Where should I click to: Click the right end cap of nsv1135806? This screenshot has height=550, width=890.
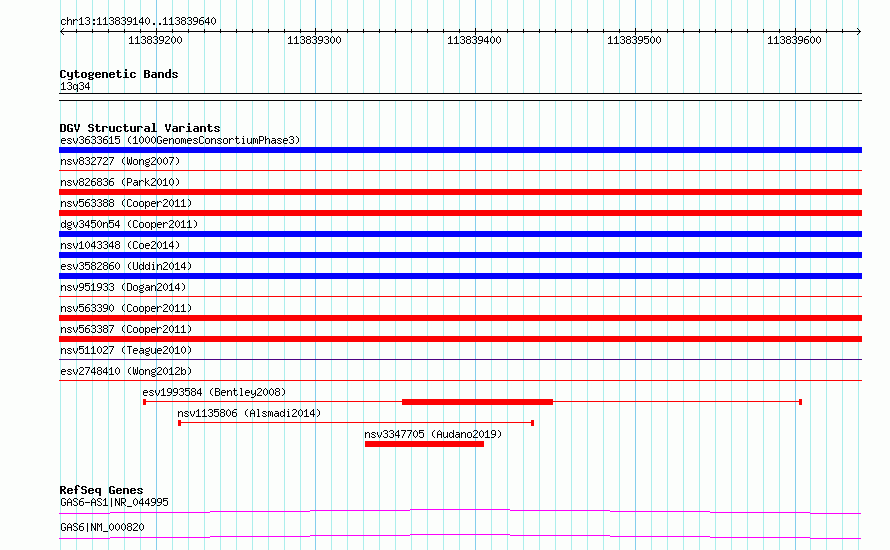(532, 423)
